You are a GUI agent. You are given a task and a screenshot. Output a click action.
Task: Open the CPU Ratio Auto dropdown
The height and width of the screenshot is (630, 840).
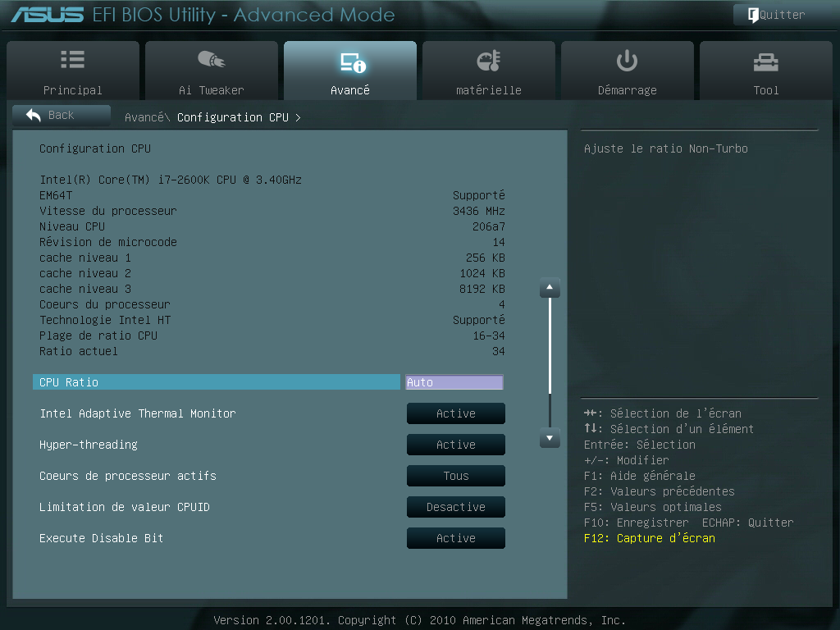454,381
